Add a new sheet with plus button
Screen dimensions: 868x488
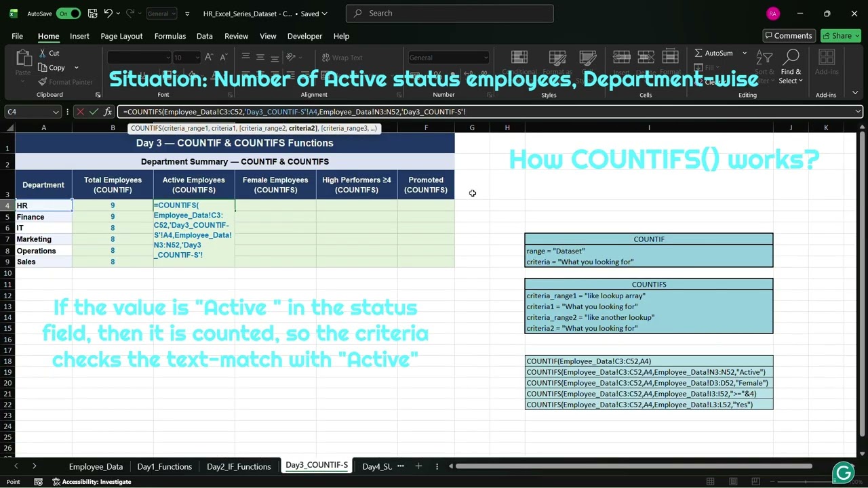418,466
